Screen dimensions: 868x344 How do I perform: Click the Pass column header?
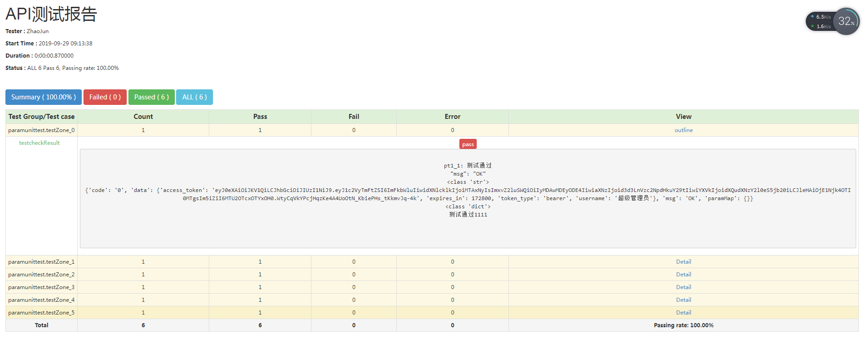(260, 117)
